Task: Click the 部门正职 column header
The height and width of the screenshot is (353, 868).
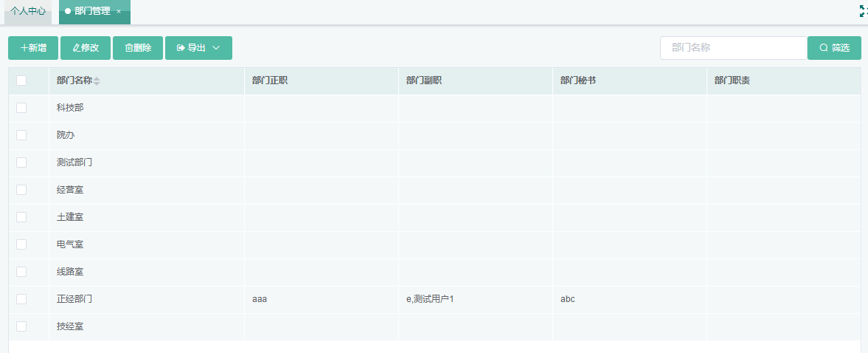Action: (x=270, y=80)
